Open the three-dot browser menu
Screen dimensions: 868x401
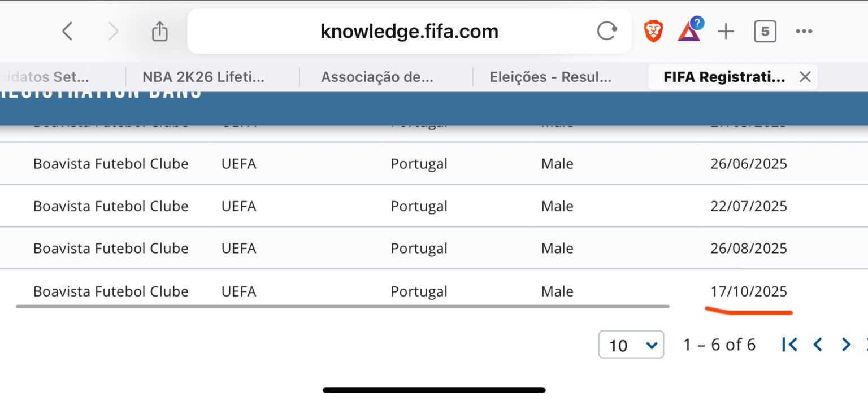pyautogui.click(x=804, y=32)
